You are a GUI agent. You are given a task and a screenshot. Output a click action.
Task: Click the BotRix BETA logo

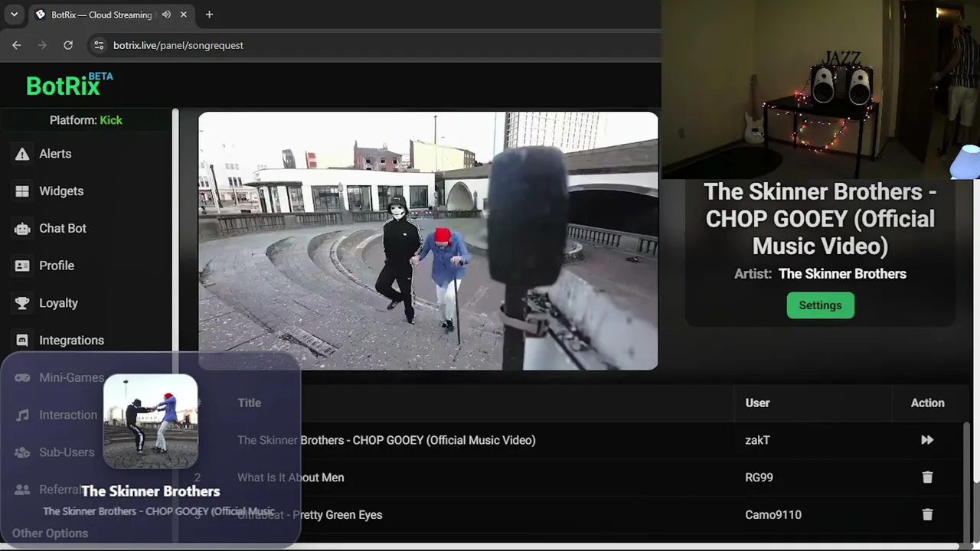pyautogui.click(x=69, y=85)
